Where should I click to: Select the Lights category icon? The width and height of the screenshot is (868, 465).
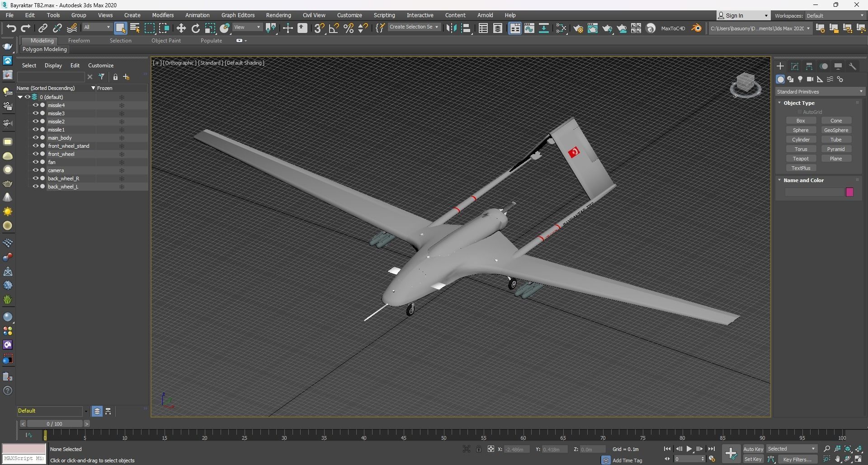pyautogui.click(x=800, y=79)
